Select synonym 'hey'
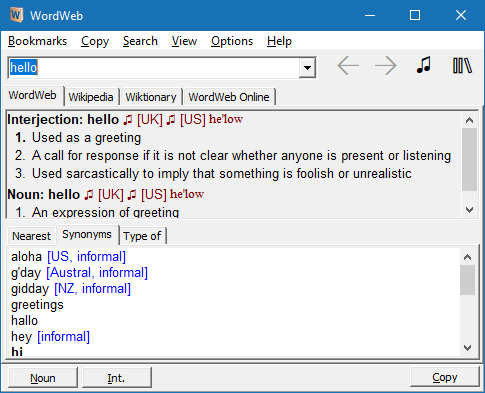485x393 pixels. click(x=21, y=337)
